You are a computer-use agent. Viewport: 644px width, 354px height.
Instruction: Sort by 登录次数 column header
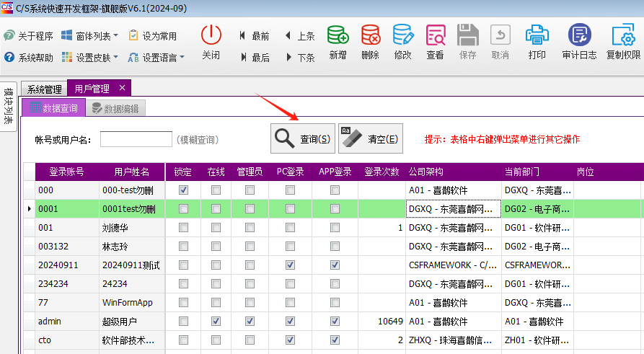coord(381,172)
